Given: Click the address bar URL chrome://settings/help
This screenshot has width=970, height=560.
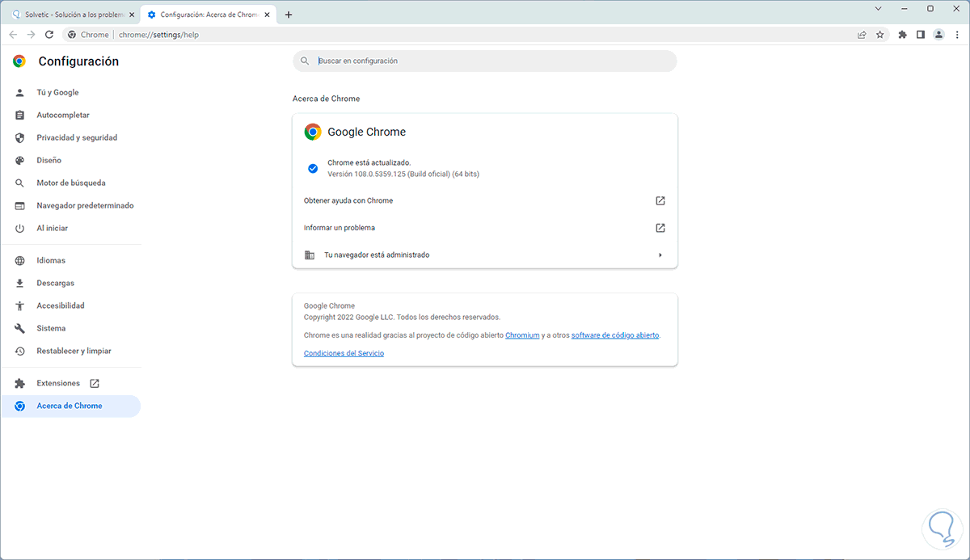Looking at the screenshot, I should (x=158, y=35).
